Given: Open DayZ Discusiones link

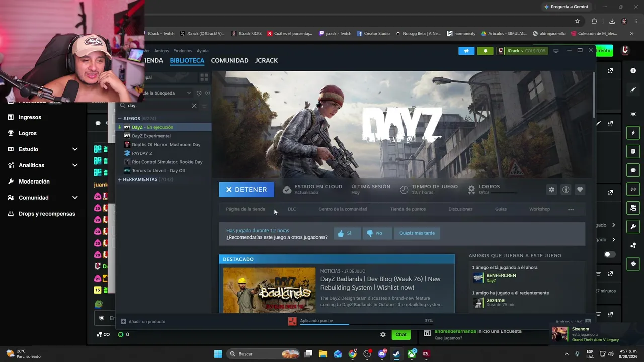Looking at the screenshot, I should point(460,209).
